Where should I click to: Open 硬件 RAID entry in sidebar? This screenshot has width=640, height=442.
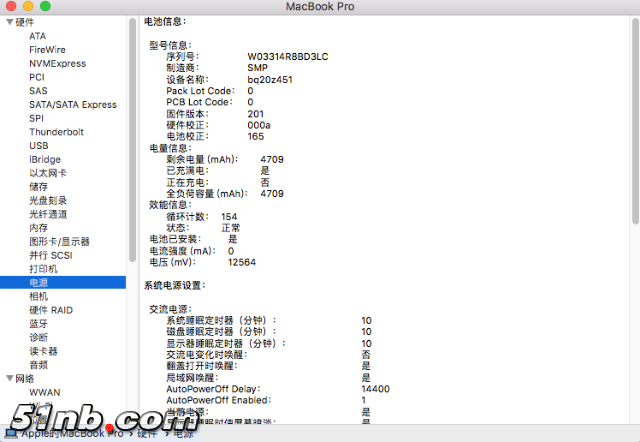(50, 310)
